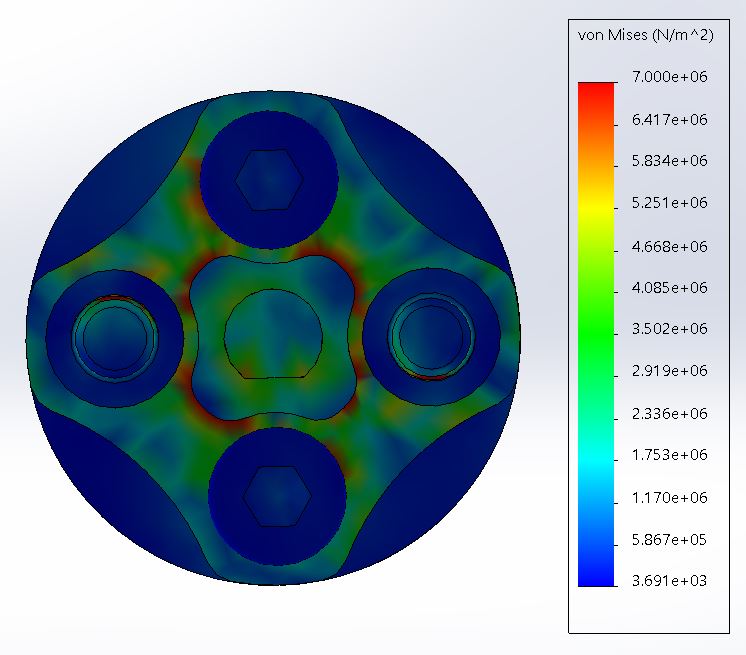Select the 2.336e+06 legend label
The width and height of the screenshot is (746, 655).
click(x=669, y=414)
